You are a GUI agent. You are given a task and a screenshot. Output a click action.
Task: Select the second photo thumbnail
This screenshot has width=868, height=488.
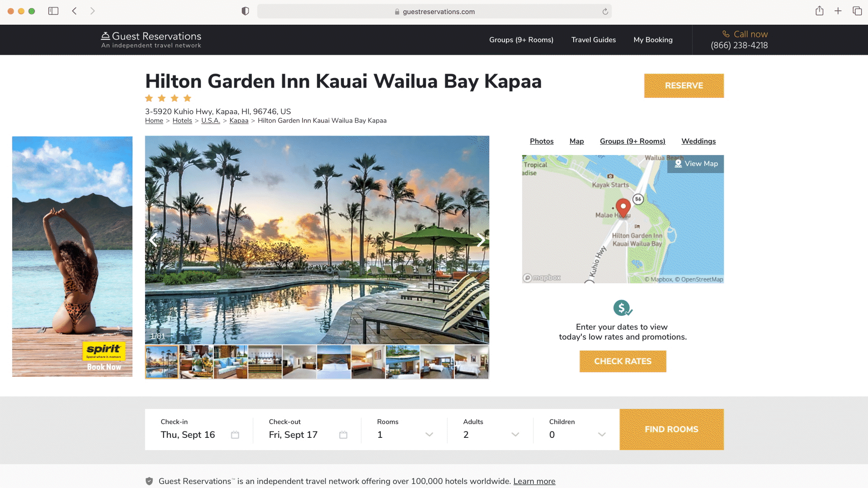196,362
